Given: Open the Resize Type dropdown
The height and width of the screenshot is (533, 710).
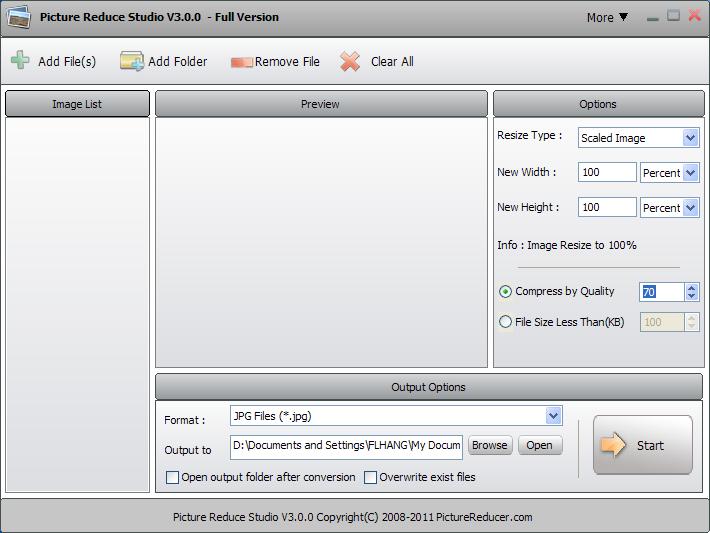Looking at the screenshot, I should [690, 138].
